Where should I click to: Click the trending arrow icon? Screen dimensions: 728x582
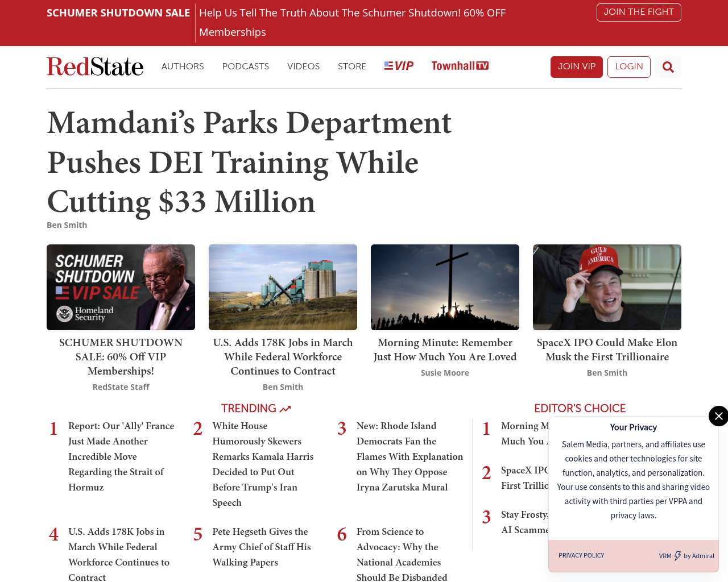pos(285,409)
